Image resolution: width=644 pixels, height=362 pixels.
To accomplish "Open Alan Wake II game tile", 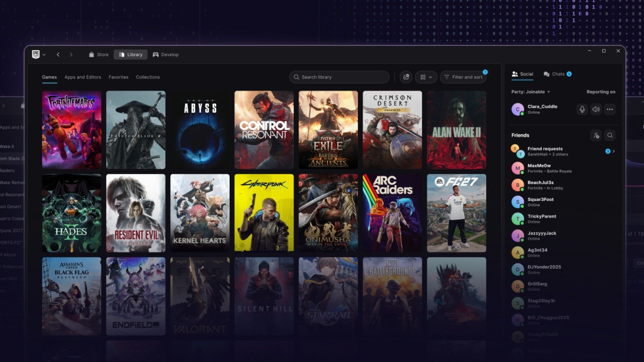I will tap(457, 130).
